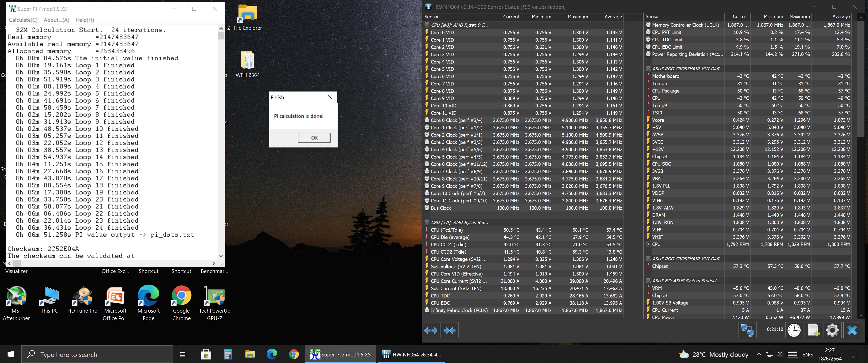Click the collapse columns arrows button in HWiNFO
The image size is (868, 363).
click(449, 330)
